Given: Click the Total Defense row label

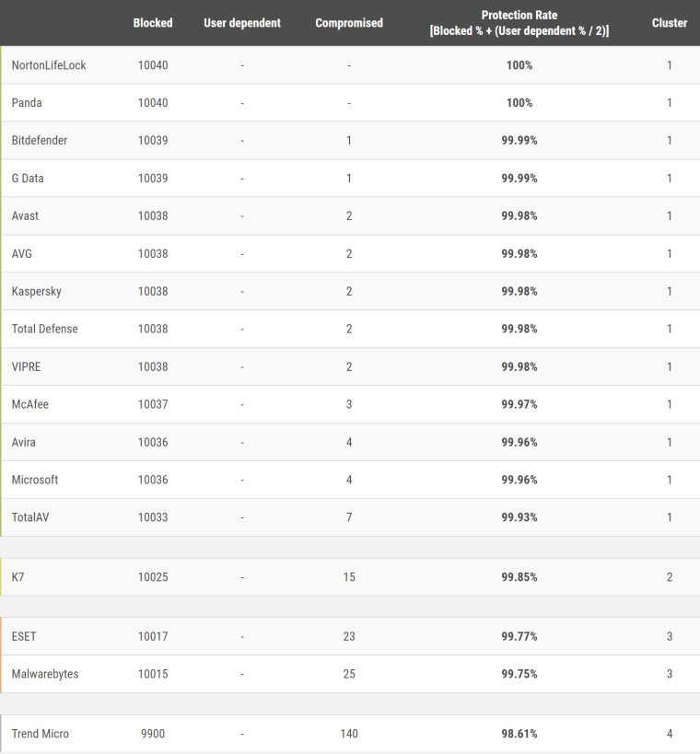Looking at the screenshot, I should click(x=45, y=330).
